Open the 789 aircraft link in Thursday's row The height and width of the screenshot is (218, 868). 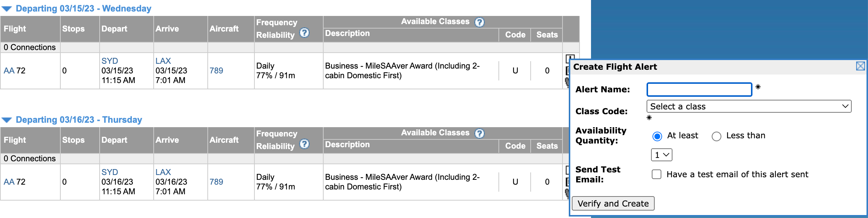[x=216, y=182]
